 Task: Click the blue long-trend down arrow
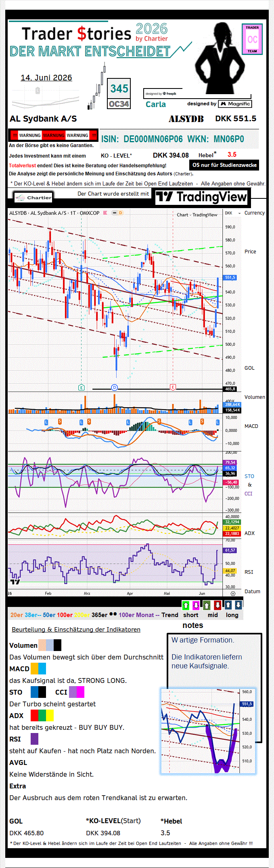coord(238,605)
